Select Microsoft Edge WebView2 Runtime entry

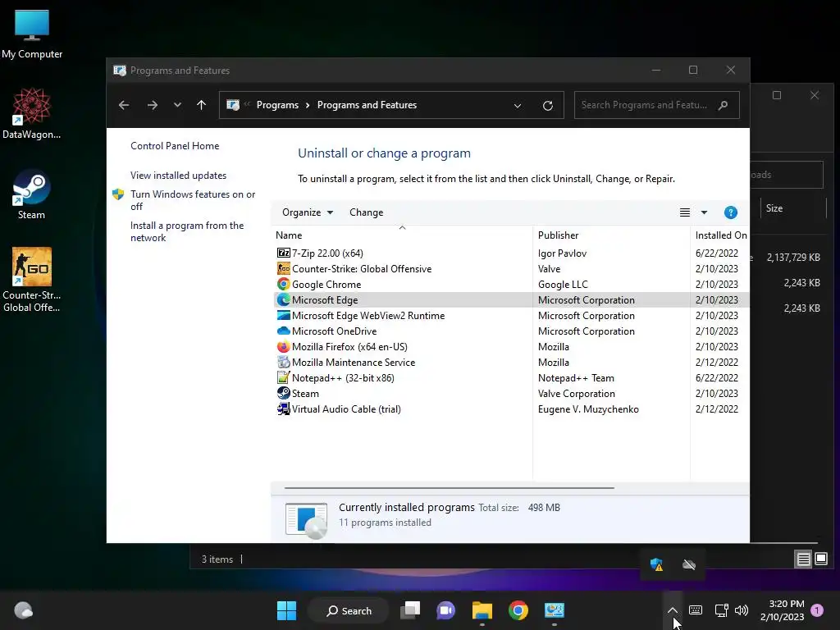pos(512,315)
